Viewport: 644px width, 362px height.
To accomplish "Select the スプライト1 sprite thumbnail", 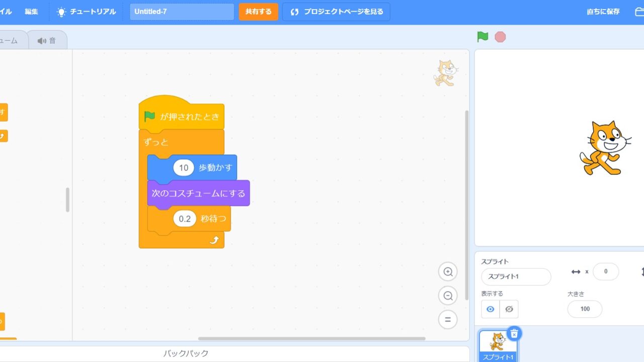I will coord(498,346).
